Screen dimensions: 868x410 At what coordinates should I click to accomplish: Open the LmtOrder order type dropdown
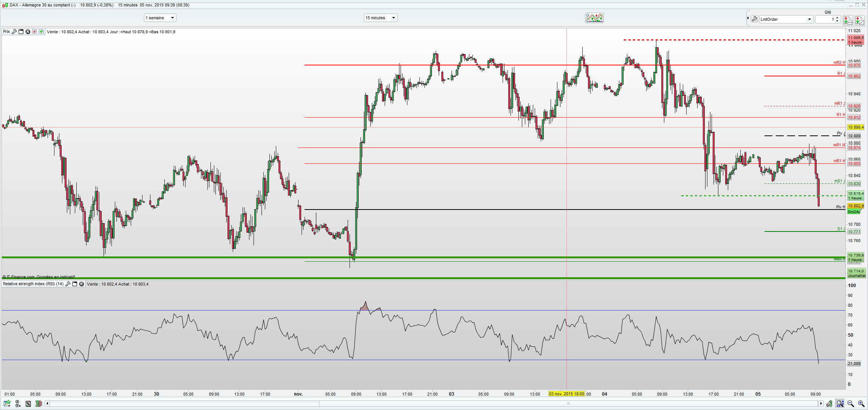pos(809,19)
